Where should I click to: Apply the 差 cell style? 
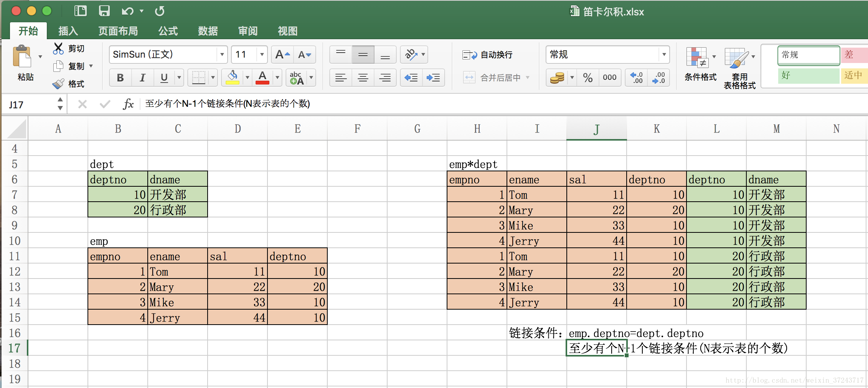[x=854, y=55]
